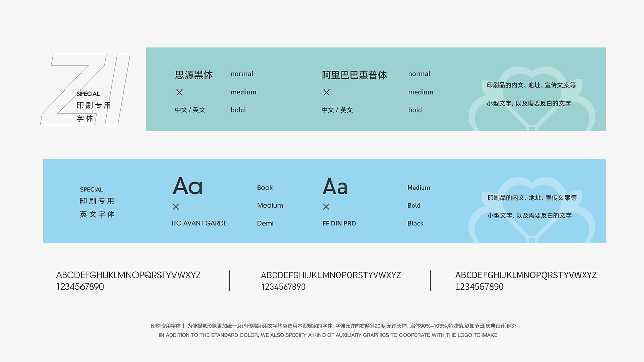This screenshot has height=362, width=644.
Task: Click 1234567890 under the last alphabet sample
Action: pos(479,287)
